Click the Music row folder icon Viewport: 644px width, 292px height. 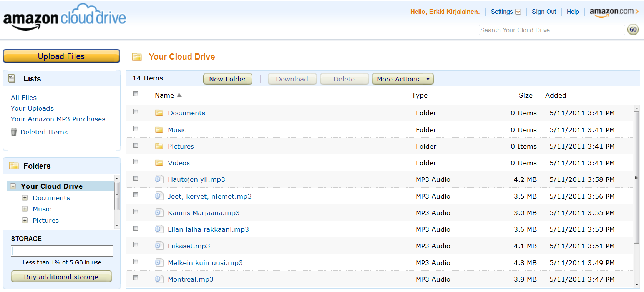point(159,130)
